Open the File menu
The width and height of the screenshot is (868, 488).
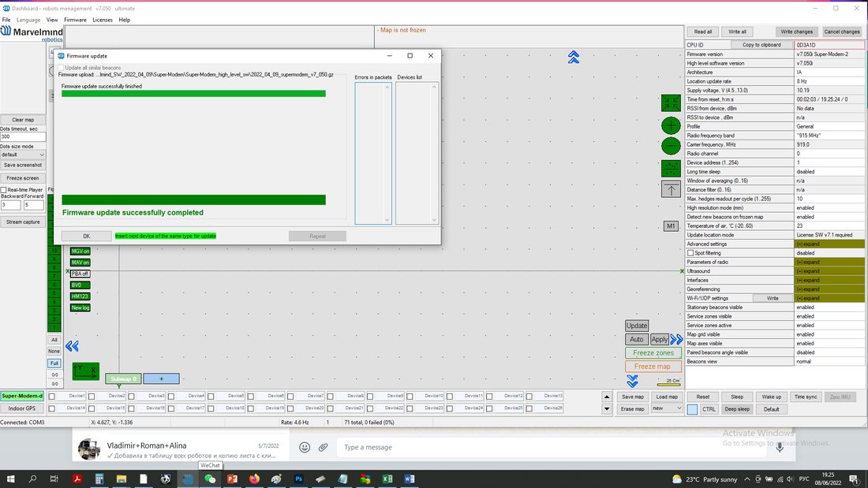[x=6, y=20]
